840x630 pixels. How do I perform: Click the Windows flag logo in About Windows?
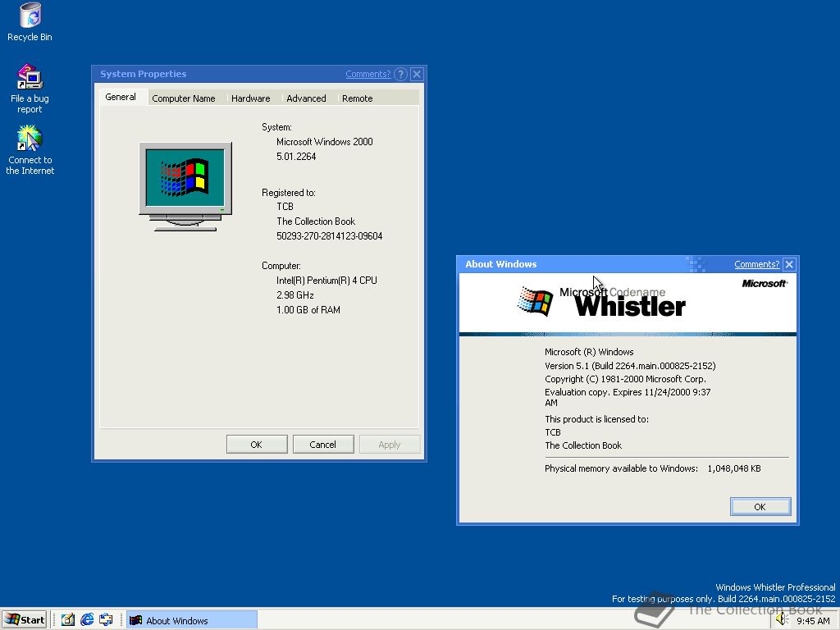pyautogui.click(x=535, y=301)
